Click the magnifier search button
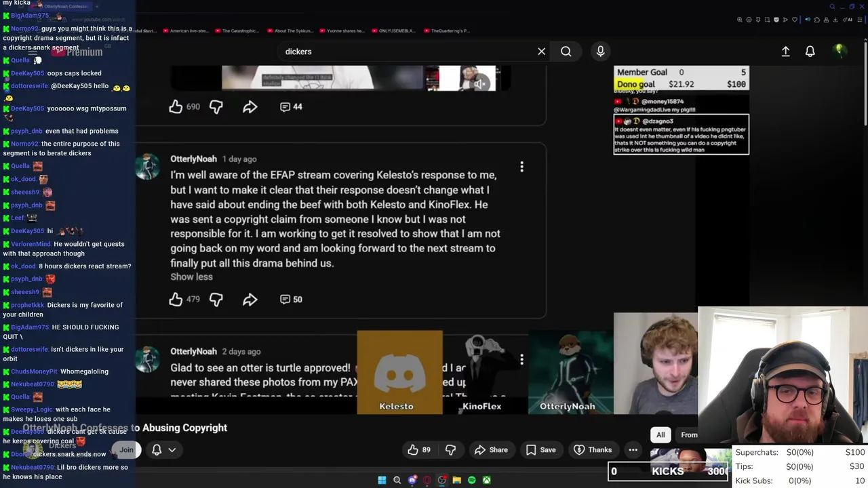868x488 pixels. point(566,52)
